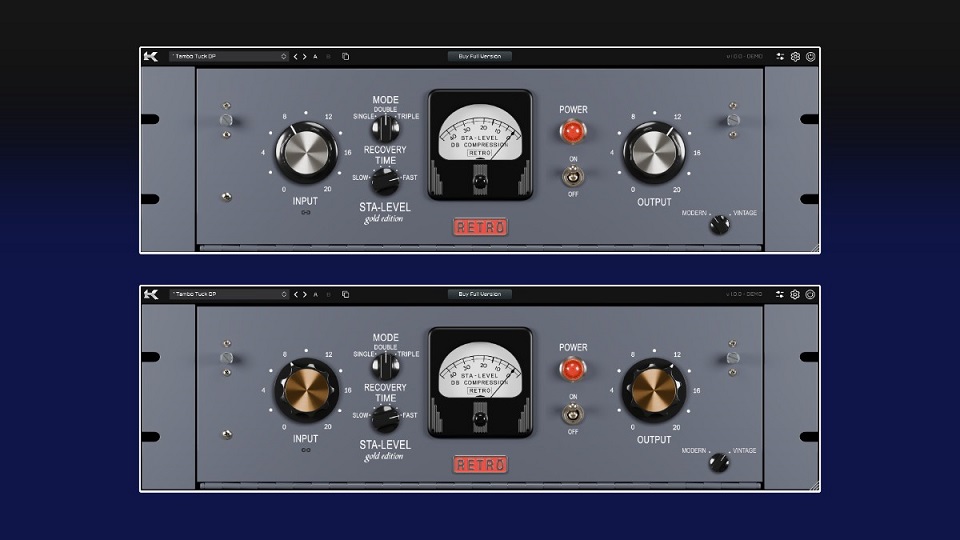
Task: Click the settings gear in the upper plugin toolbar
Action: (795, 57)
